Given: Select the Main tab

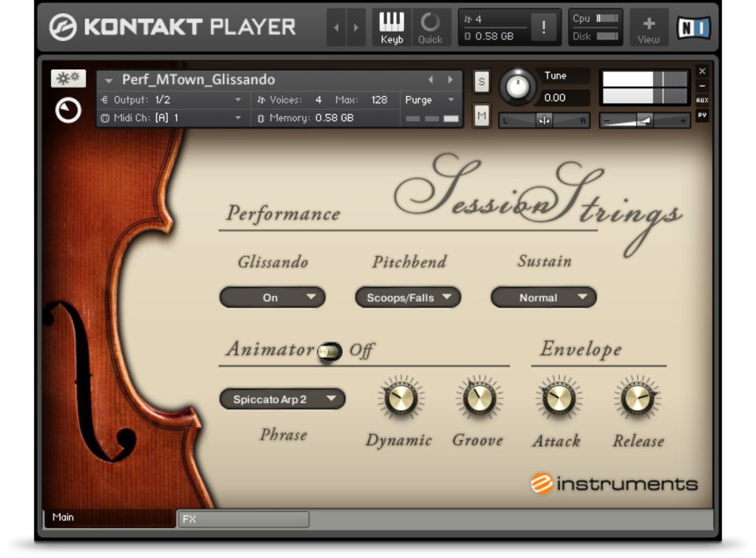Looking at the screenshot, I should tap(109, 518).
